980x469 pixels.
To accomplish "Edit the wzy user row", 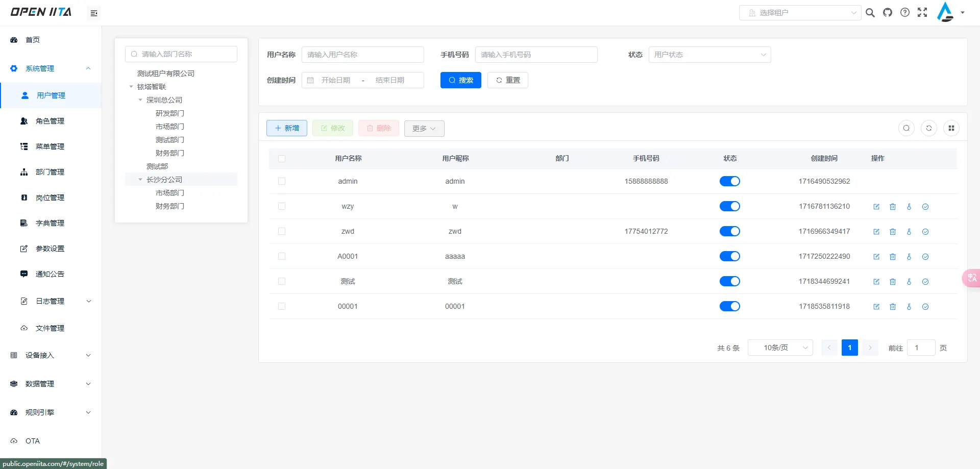I will click(876, 207).
